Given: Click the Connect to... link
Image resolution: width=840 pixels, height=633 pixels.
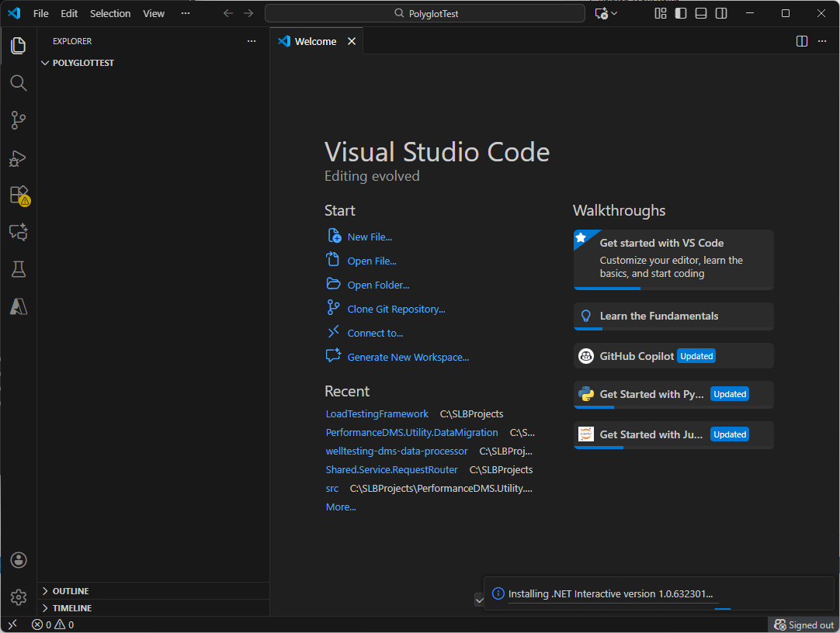Looking at the screenshot, I should click(x=375, y=334).
